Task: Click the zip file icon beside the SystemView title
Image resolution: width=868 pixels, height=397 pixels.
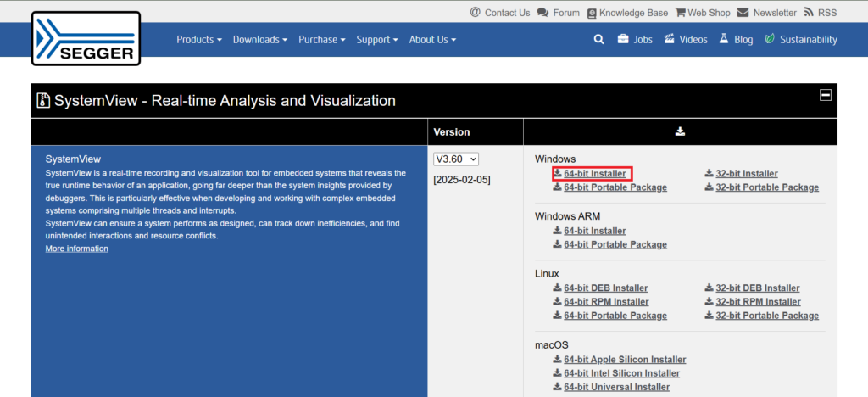Action: (x=43, y=101)
